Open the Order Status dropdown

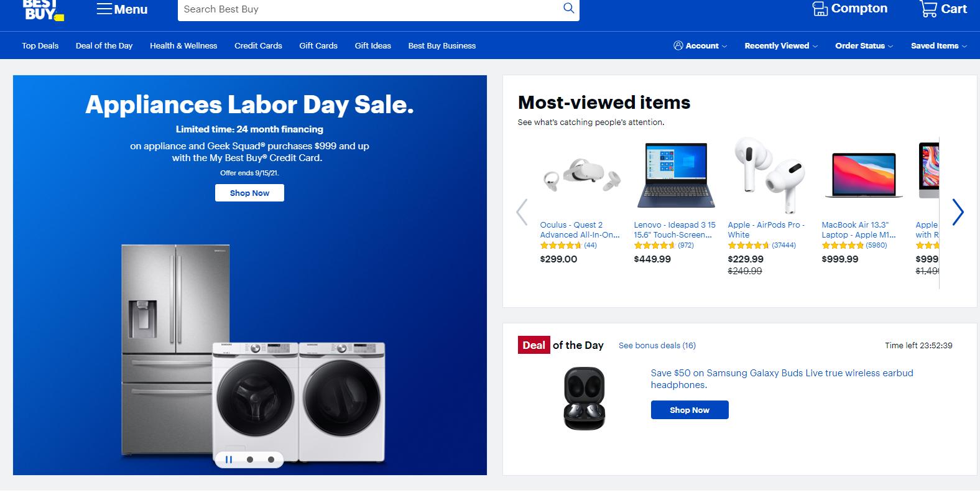[864, 46]
